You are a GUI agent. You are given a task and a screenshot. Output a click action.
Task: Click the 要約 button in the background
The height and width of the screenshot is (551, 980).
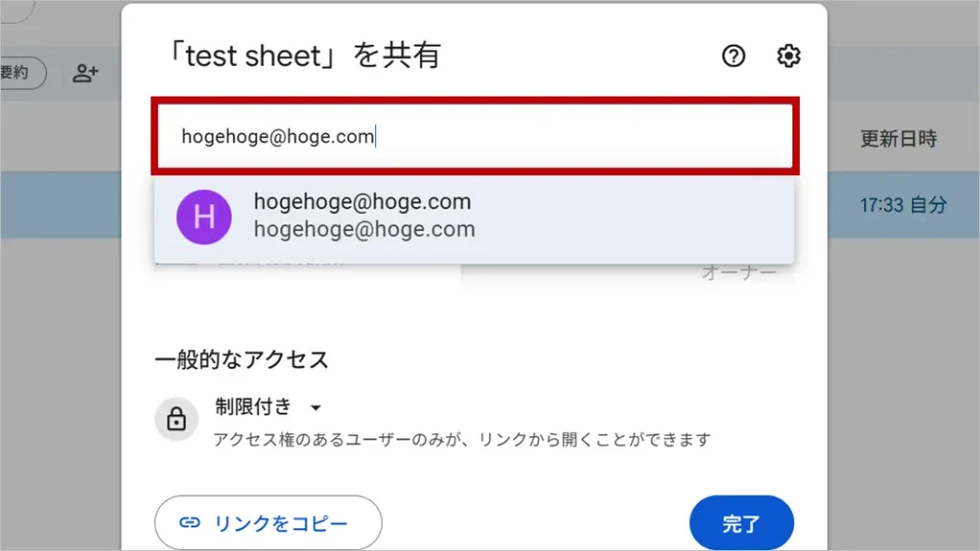click(17, 73)
